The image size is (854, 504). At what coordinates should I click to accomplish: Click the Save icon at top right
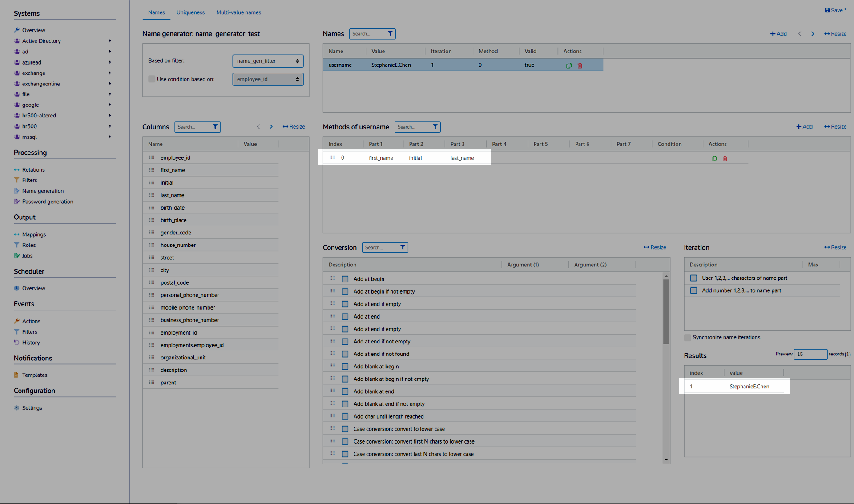[x=827, y=10]
